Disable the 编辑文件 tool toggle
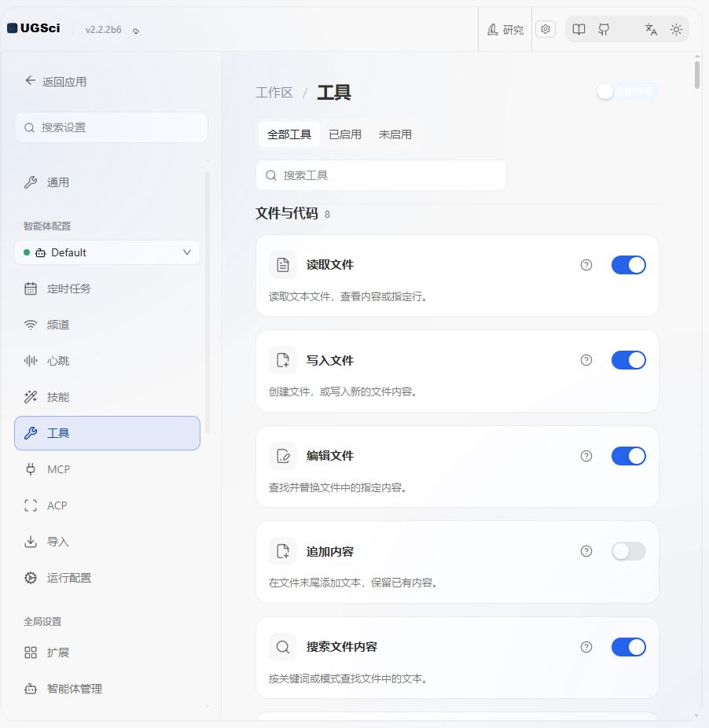The height and width of the screenshot is (728, 709). [x=628, y=456]
